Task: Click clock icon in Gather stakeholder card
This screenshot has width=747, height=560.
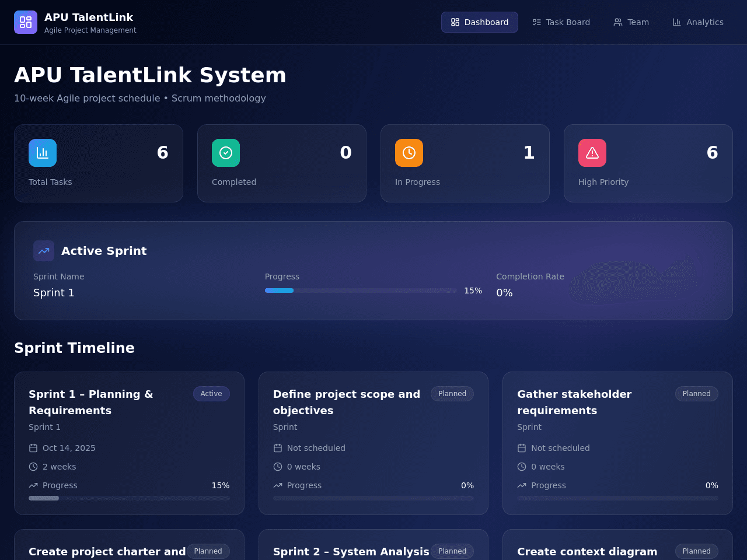Action: pos(522,467)
